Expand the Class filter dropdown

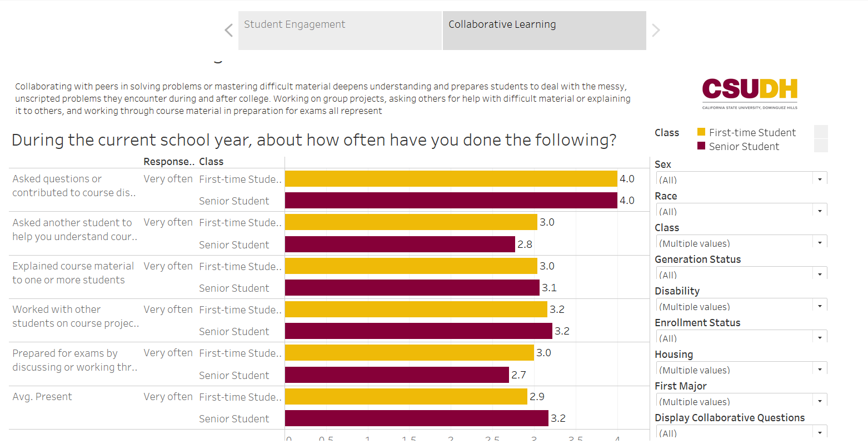point(820,243)
